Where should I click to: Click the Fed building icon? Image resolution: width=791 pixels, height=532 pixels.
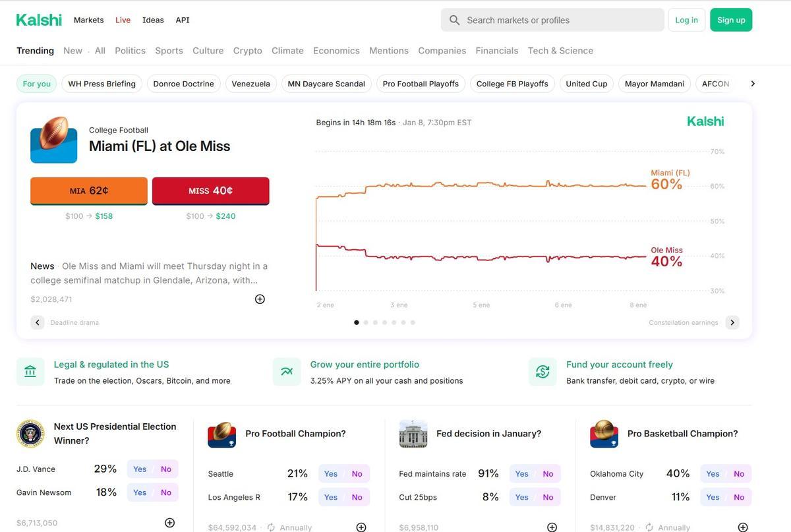click(x=413, y=434)
